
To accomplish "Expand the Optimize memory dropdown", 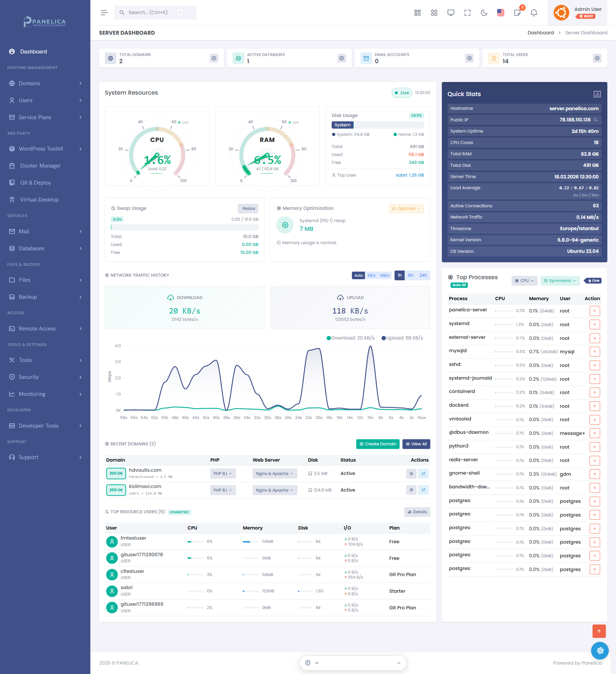I will [x=406, y=209].
